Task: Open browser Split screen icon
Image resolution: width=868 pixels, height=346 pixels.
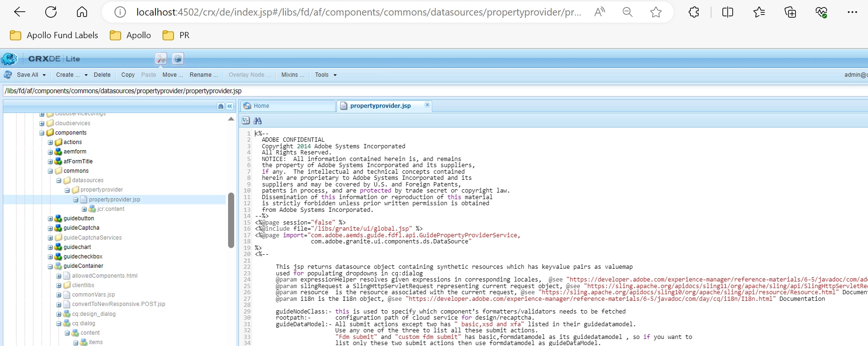Action: coord(728,12)
